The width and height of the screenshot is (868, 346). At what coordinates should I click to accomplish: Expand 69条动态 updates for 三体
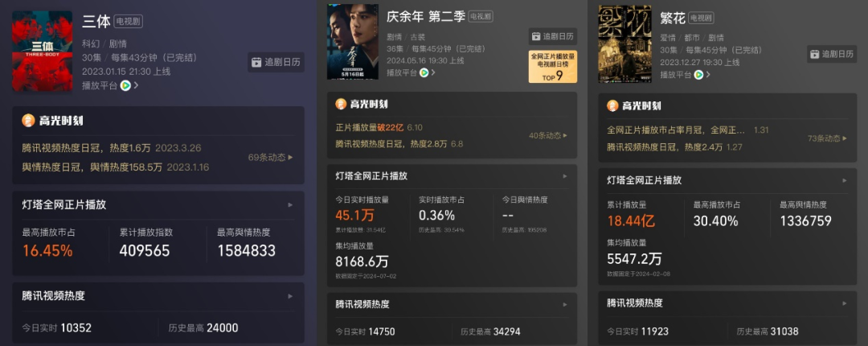coord(271,158)
